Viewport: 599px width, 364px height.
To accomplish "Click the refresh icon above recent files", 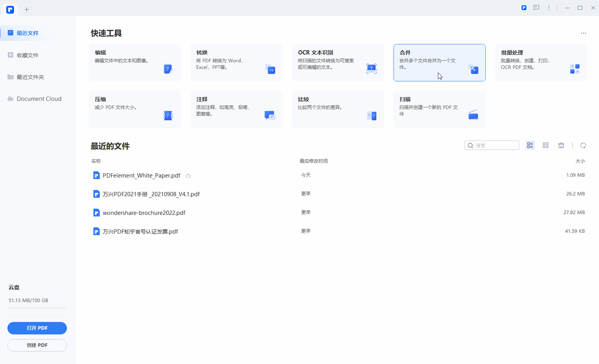I will 583,145.
